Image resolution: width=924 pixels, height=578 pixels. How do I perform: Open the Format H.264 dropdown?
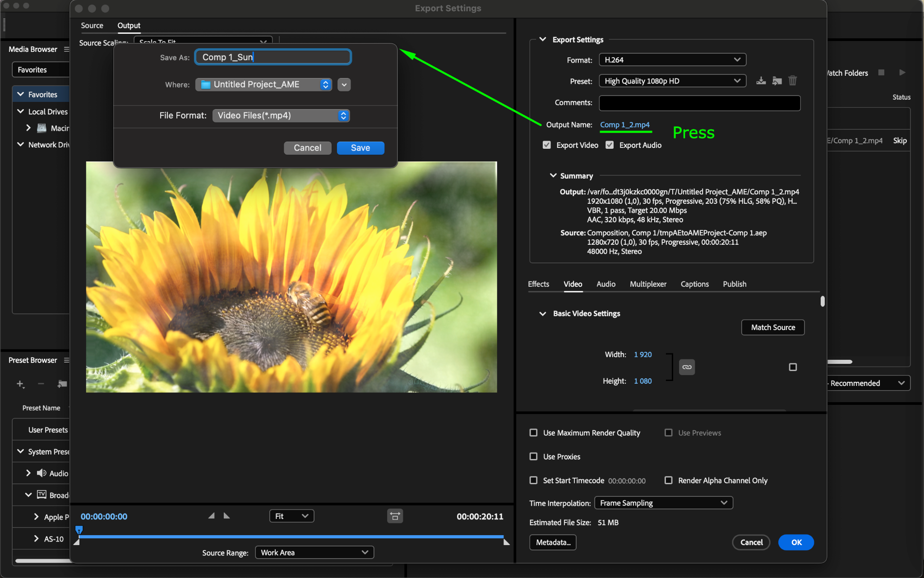(672, 60)
